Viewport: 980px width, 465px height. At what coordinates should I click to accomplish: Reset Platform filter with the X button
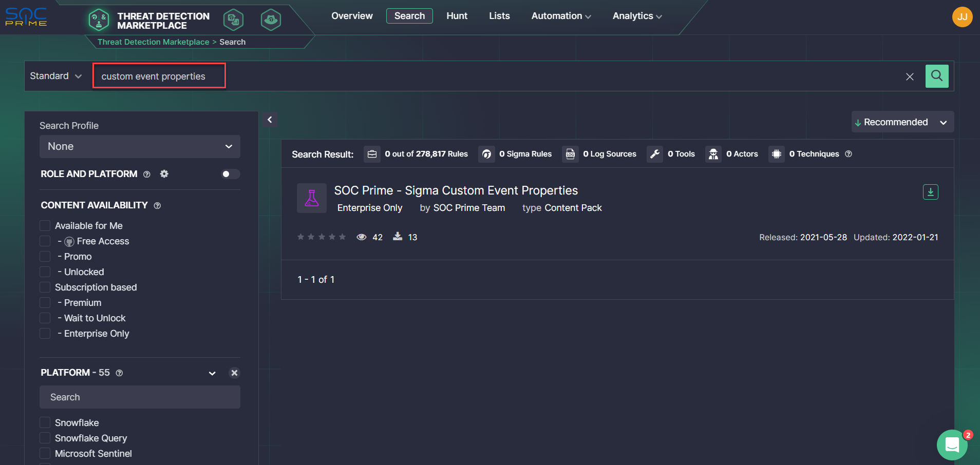coord(234,373)
